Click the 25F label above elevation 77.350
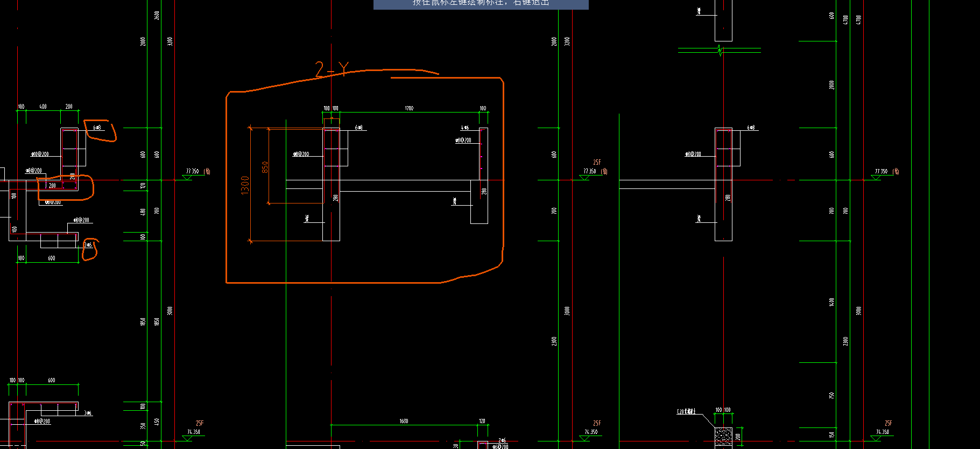This screenshot has height=449, width=980. tap(597, 162)
